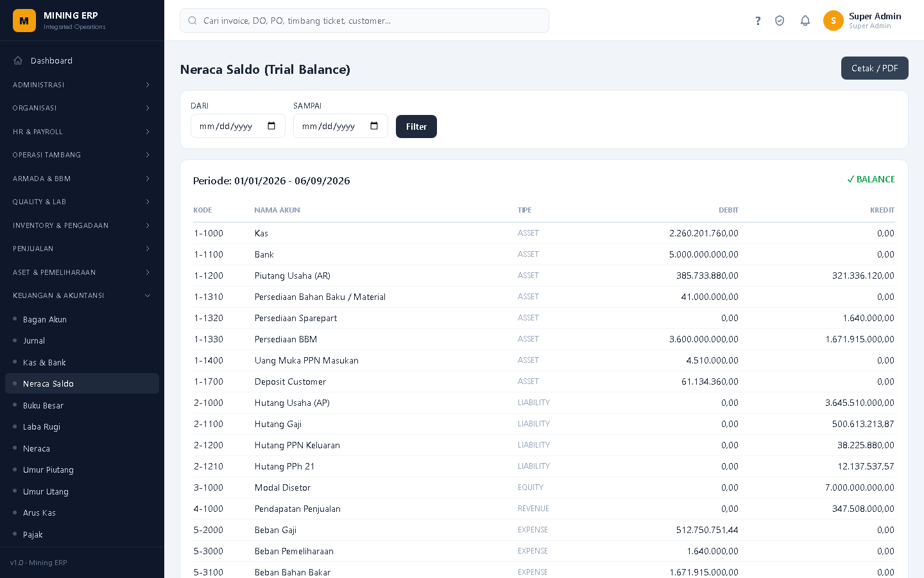Click the Super Admin user name
Image resolution: width=924 pixels, height=578 pixels.
(x=875, y=16)
